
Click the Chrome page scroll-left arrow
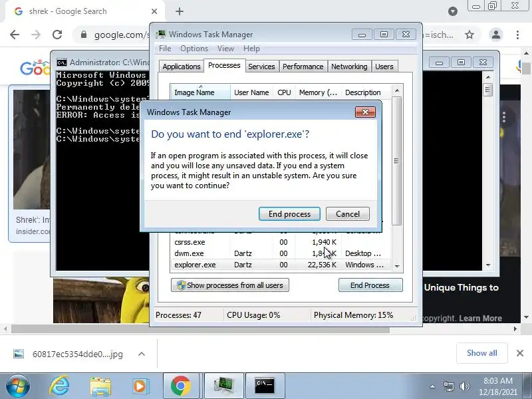5,329
